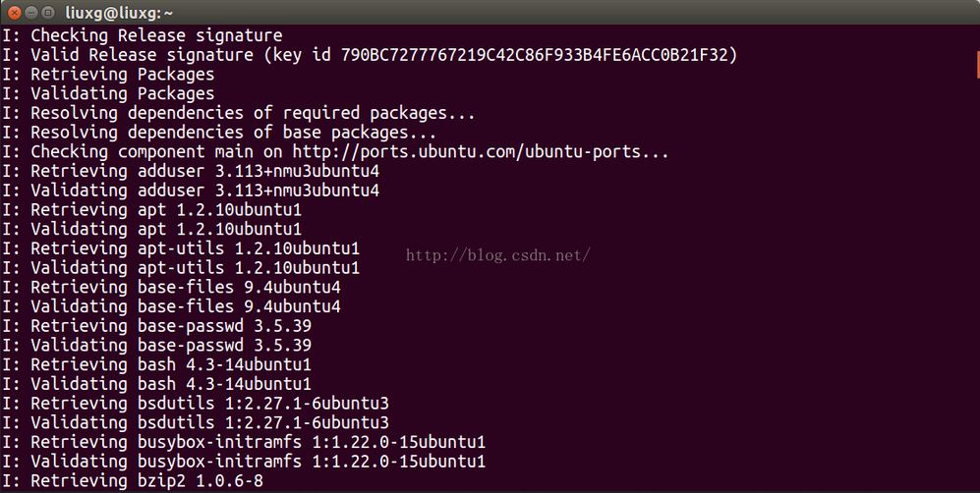Viewport: 980px width, 493px height.
Task: Click the liuxg@liuxg title bar text
Action: 119,13
